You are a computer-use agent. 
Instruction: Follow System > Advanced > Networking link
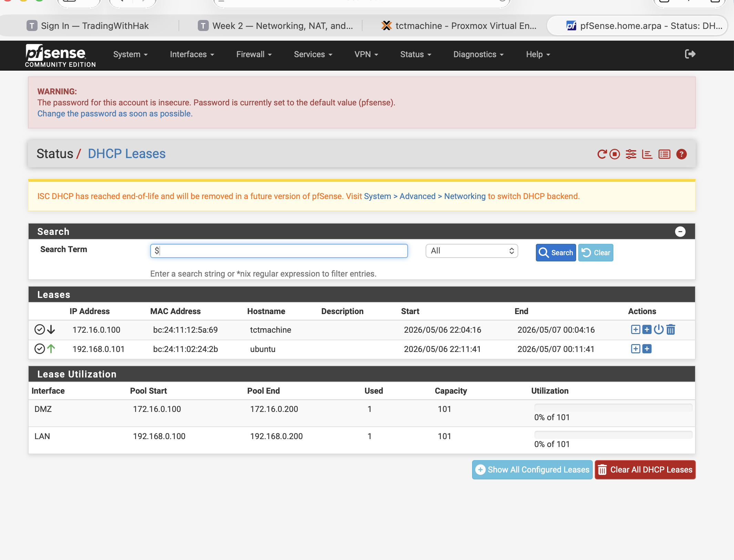coord(425,196)
